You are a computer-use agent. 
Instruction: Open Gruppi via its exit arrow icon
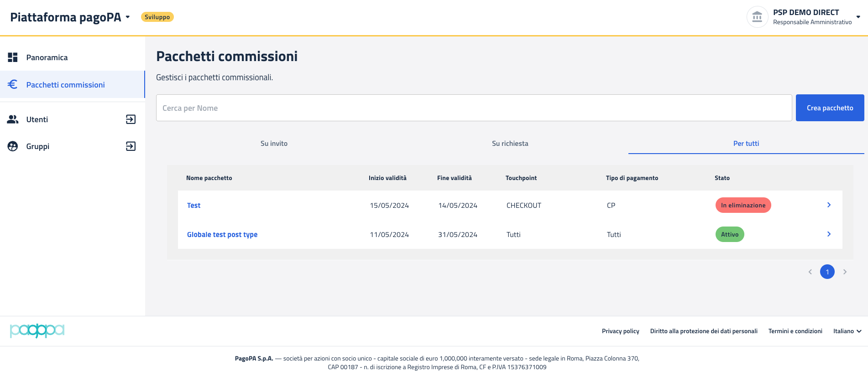click(x=131, y=146)
